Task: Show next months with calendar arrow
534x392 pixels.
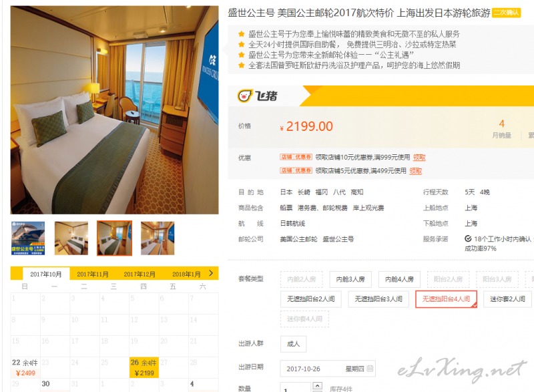Action: 211,273
